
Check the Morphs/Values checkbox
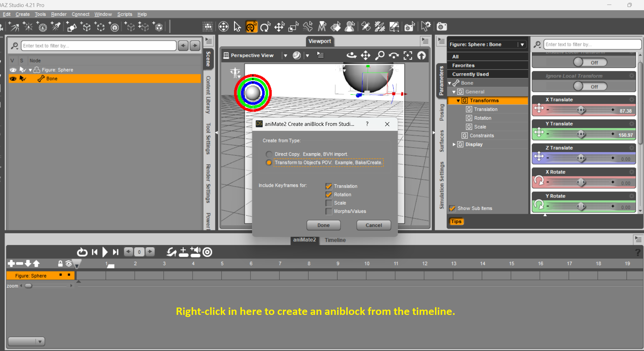coord(329,211)
